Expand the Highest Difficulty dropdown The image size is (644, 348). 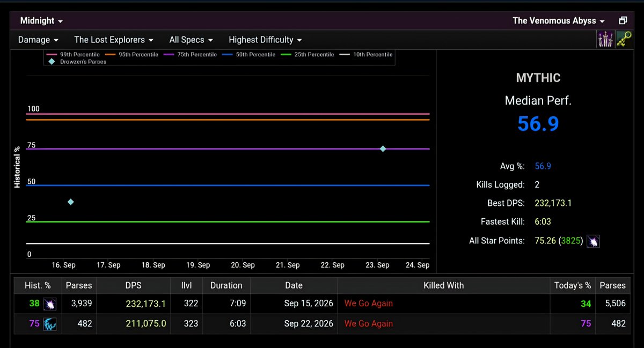click(265, 40)
